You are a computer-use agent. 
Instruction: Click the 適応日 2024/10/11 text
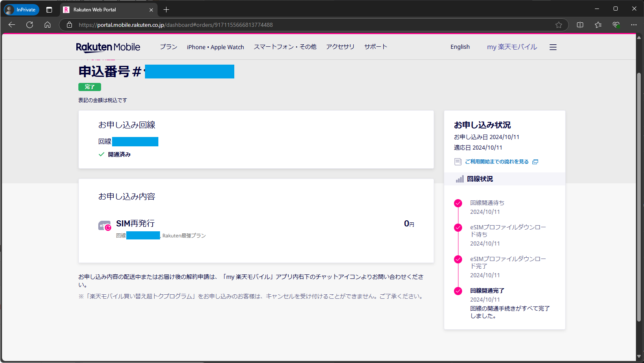pos(478,148)
